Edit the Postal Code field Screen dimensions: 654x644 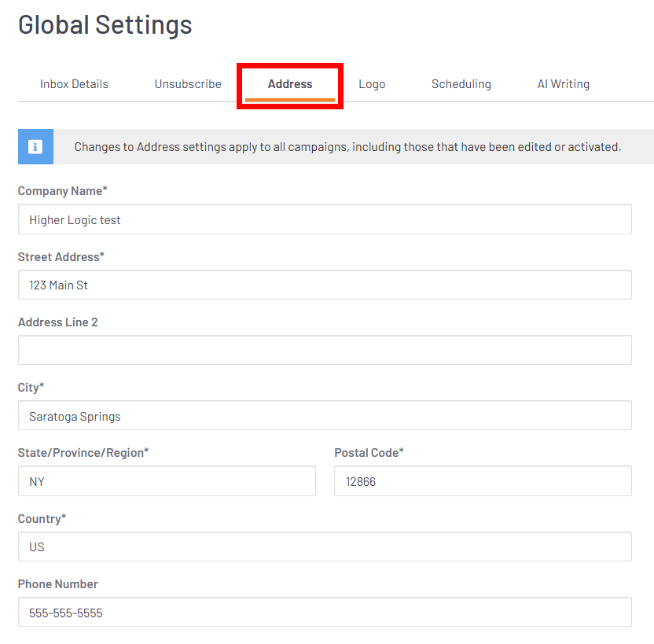click(483, 481)
